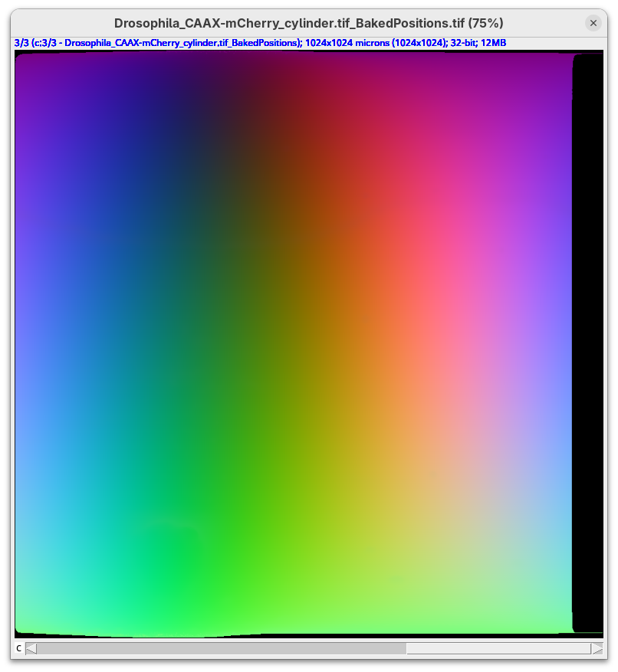
Task: Click the empty channel scrollbar track
Action: click(x=498, y=649)
